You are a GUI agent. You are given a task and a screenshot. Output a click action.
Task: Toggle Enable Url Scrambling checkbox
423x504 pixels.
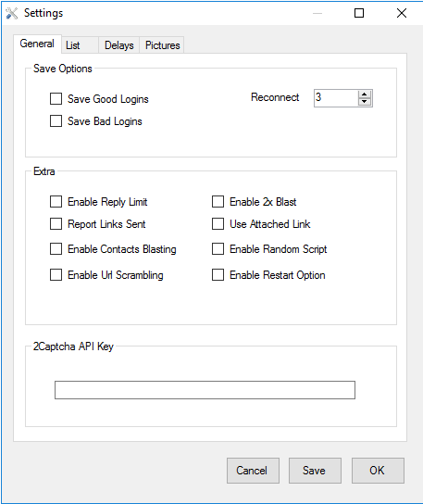point(56,275)
